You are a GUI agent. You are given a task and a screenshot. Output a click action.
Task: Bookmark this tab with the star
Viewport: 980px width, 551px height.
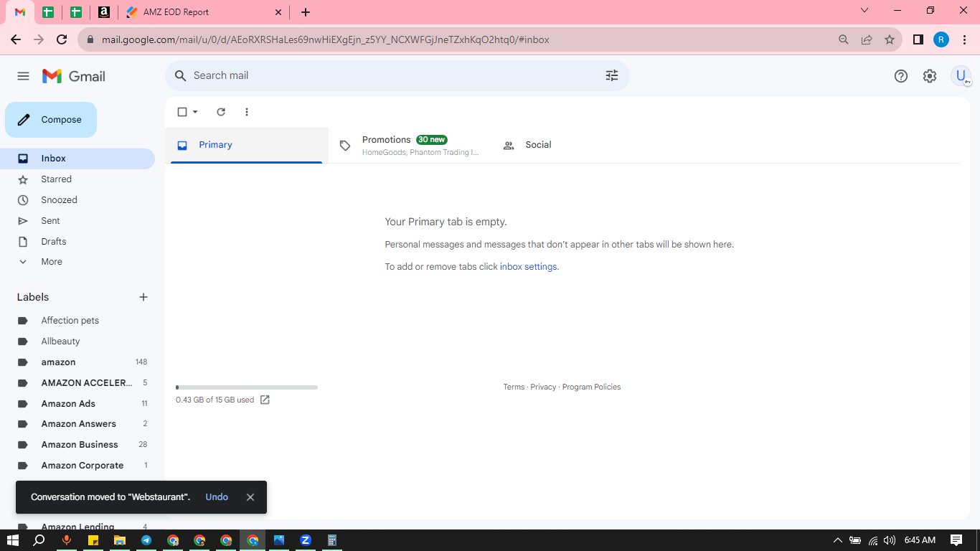[890, 39]
